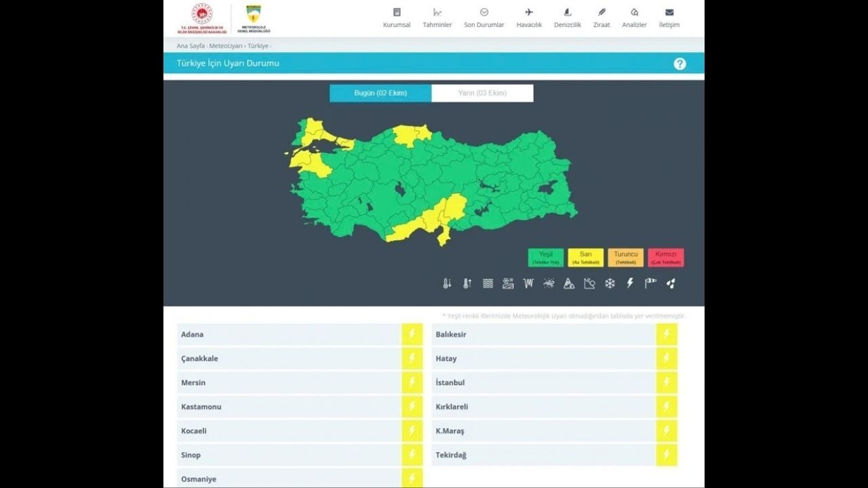Open the Analizler menu

[635, 18]
